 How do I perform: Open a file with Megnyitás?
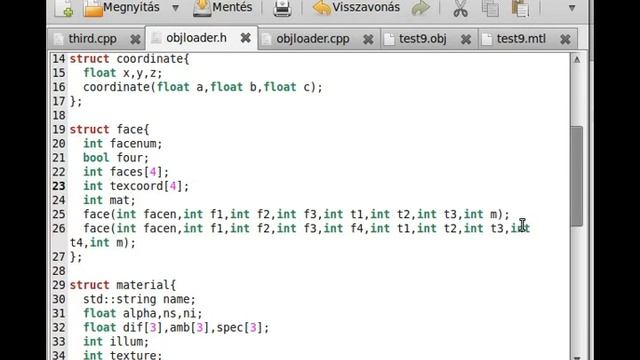121,8
